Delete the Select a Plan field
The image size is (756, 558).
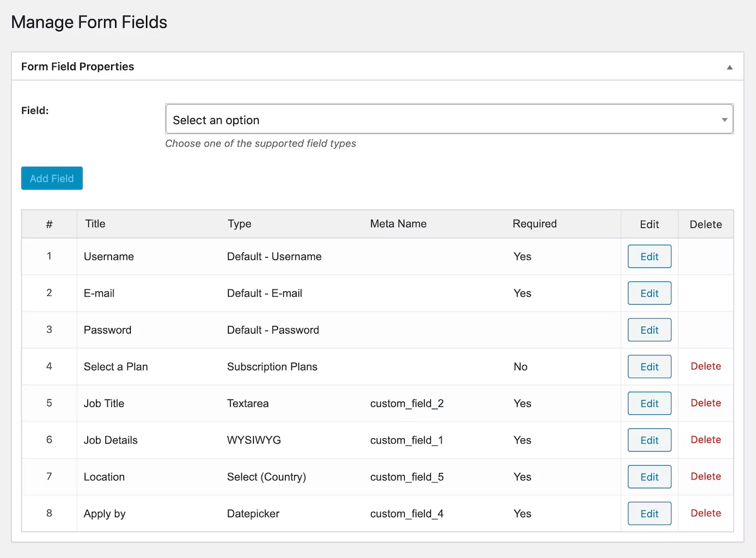(x=705, y=366)
